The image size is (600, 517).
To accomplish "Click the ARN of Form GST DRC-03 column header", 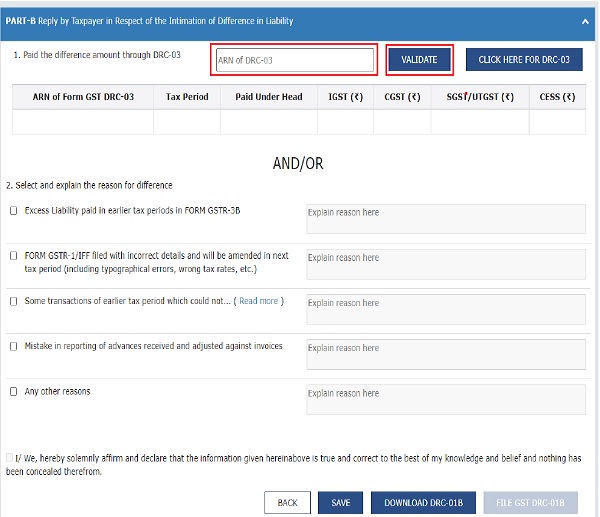I will point(83,97).
